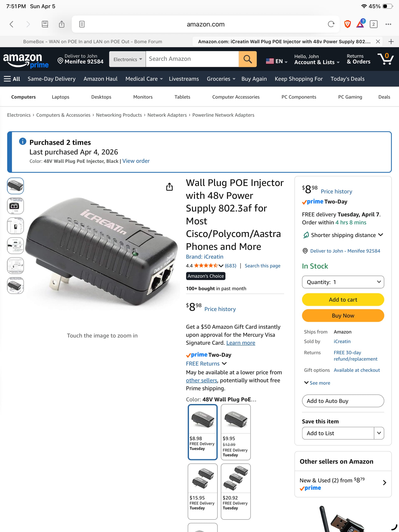This screenshot has width=399, height=532.
Task: Switch to the BomeBox Bome Forum tab
Action: pyautogui.click(x=93, y=42)
